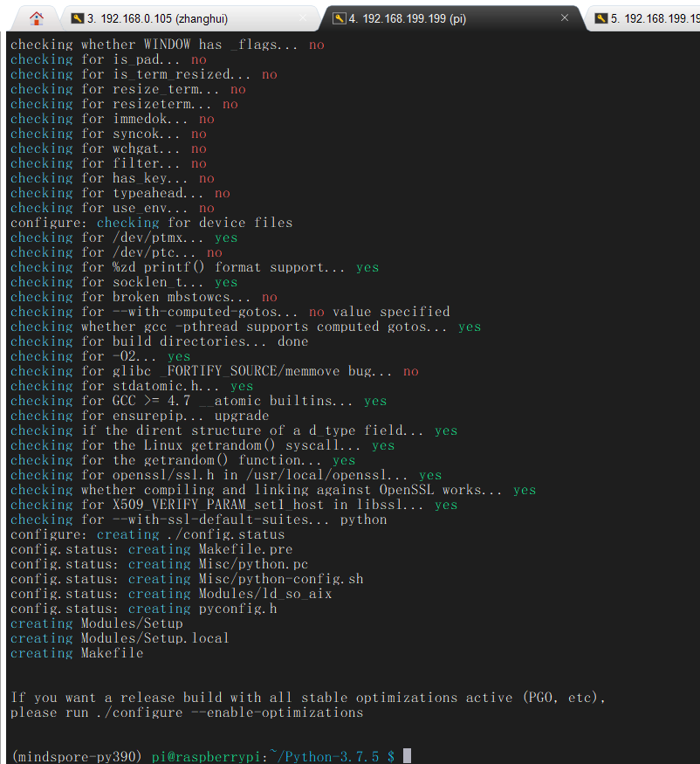Image resolution: width=700 pixels, height=764 pixels.
Task: Open the home tab icon
Action: (36, 18)
